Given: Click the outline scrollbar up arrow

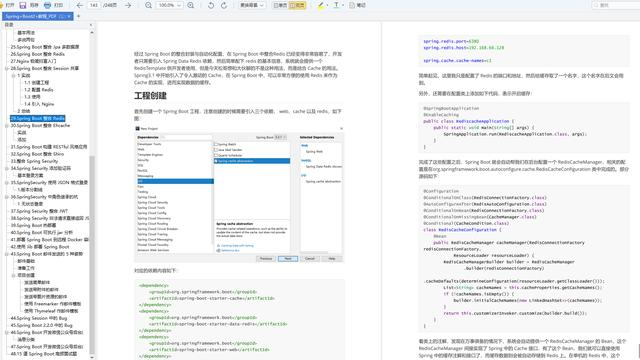Looking at the screenshot, I should (x=92, y=32).
